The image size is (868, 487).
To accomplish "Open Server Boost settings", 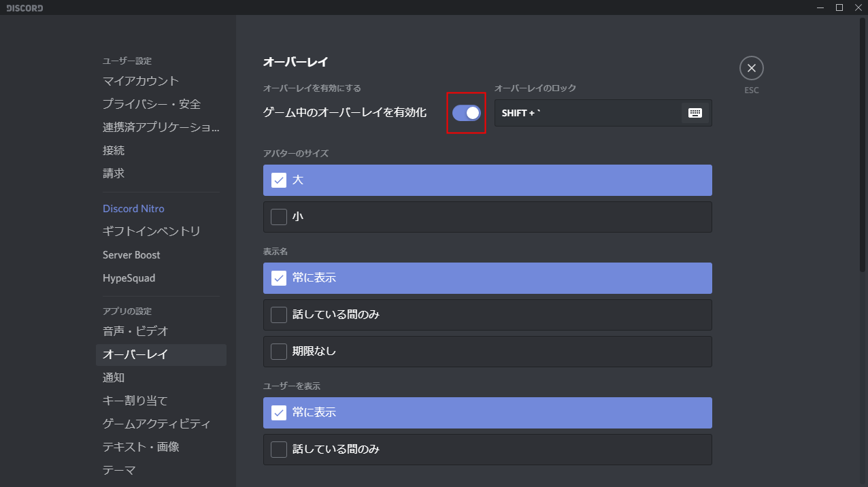I will [131, 255].
